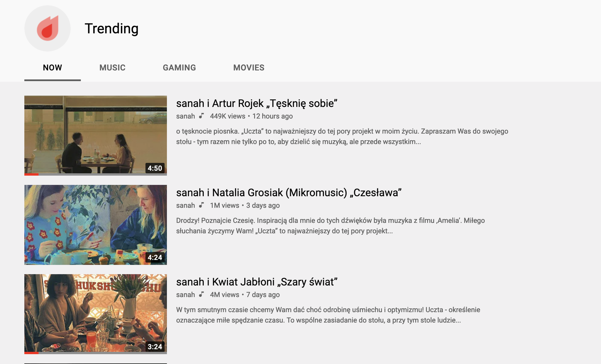
Task: Click description starting "W tym smutnym czasie"
Action: [x=328, y=315]
